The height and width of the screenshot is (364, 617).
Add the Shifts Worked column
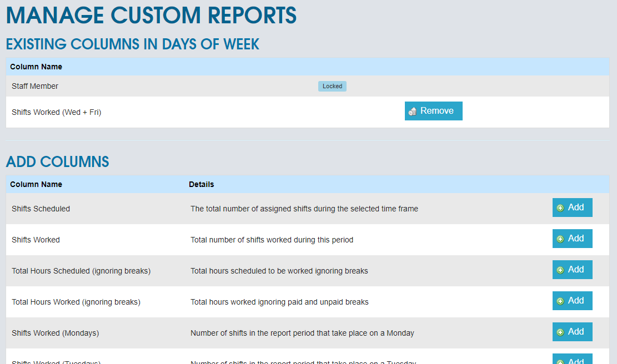pos(572,239)
